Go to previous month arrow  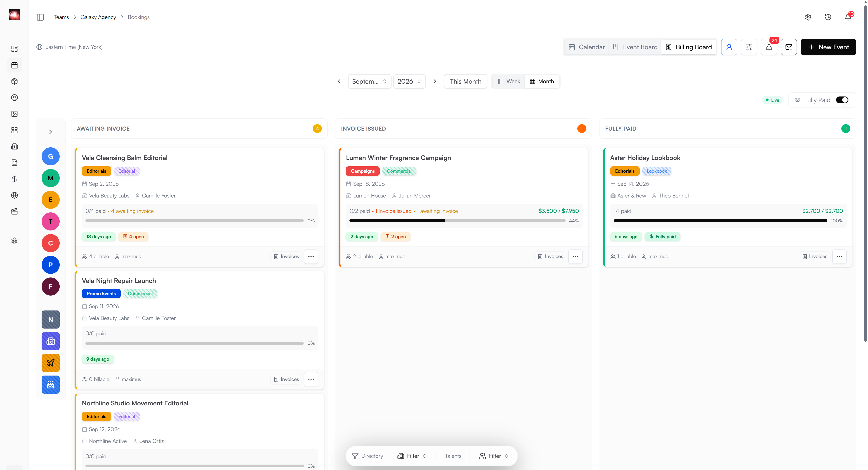pos(339,81)
